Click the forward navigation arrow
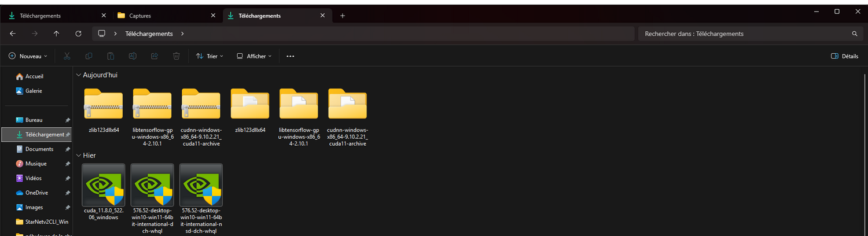The height and width of the screenshot is (236, 868). pos(35,34)
